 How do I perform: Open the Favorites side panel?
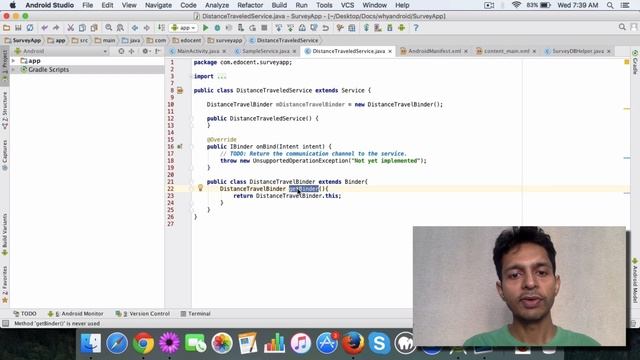5,284
